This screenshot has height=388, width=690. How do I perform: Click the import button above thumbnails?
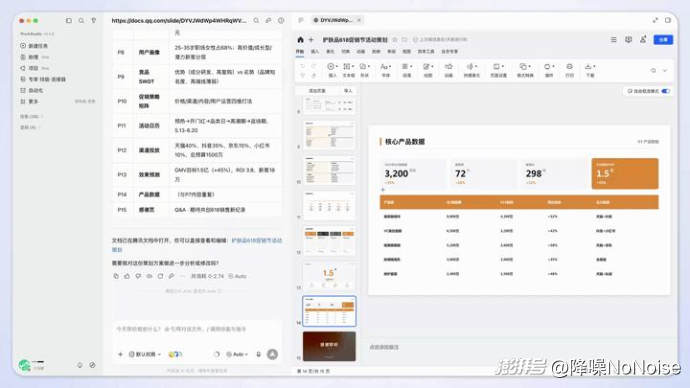[348, 91]
